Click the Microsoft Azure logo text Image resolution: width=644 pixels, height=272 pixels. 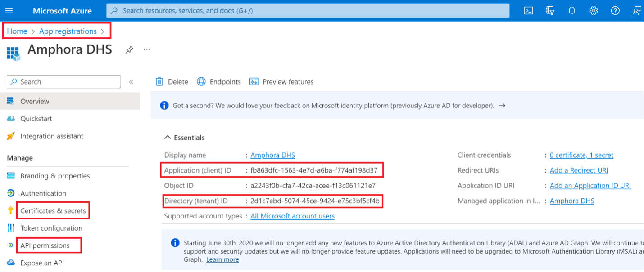[62, 11]
